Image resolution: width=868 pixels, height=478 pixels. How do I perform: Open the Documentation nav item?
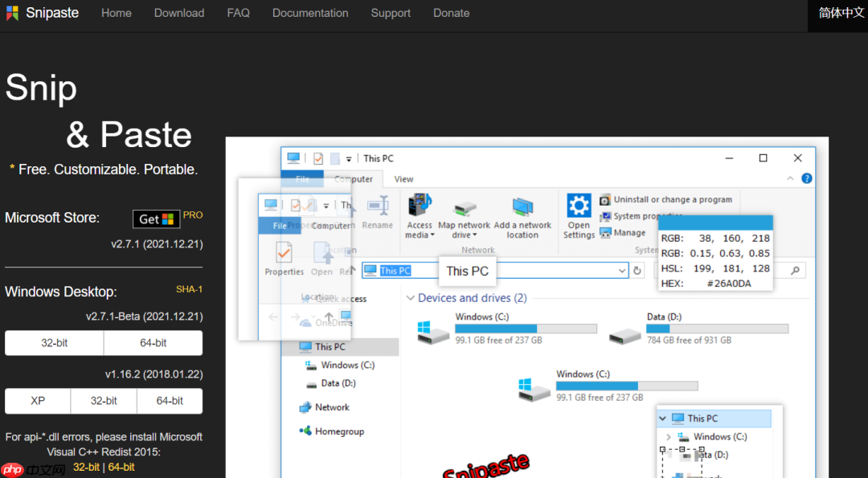click(x=310, y=13)
